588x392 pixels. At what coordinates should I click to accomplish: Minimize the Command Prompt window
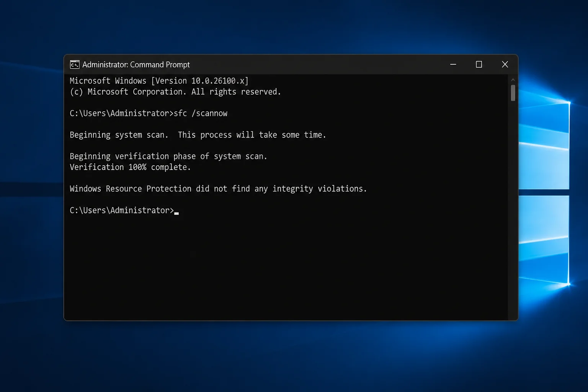click(453, 64)
